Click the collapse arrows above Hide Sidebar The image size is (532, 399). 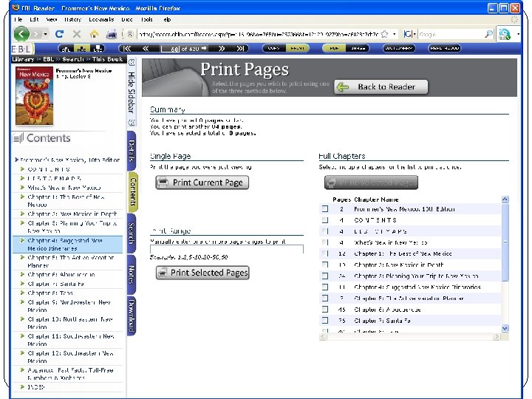click(x=132, y=62)
